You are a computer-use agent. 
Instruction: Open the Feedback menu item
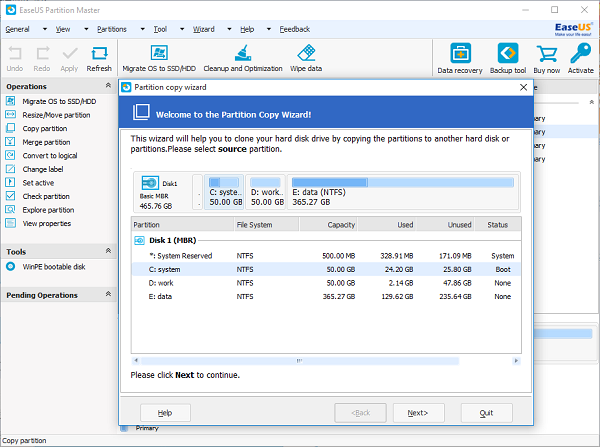pos(295,29)
